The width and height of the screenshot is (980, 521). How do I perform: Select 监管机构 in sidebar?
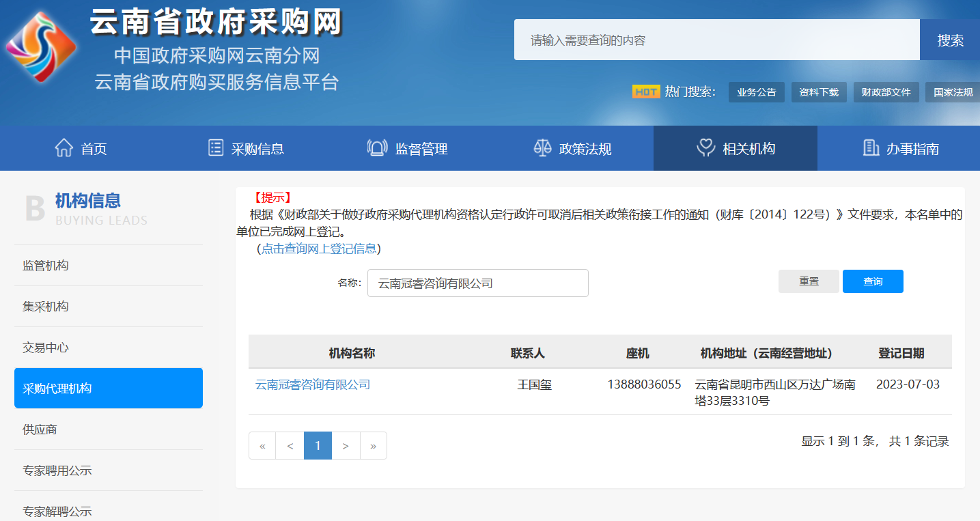click(109, 266)
